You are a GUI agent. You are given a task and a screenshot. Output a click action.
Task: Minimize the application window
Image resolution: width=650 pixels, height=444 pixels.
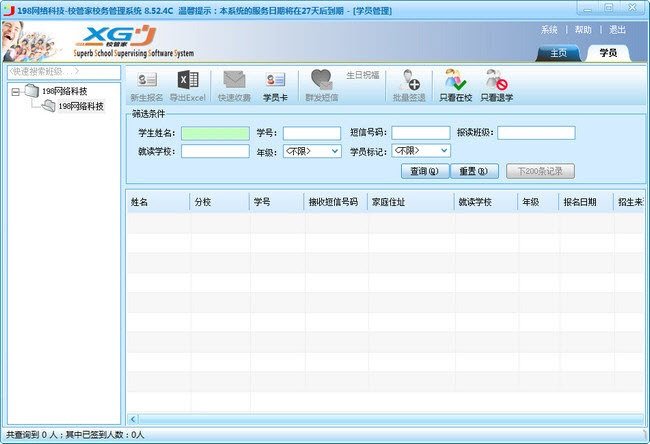tap(587, 8)
